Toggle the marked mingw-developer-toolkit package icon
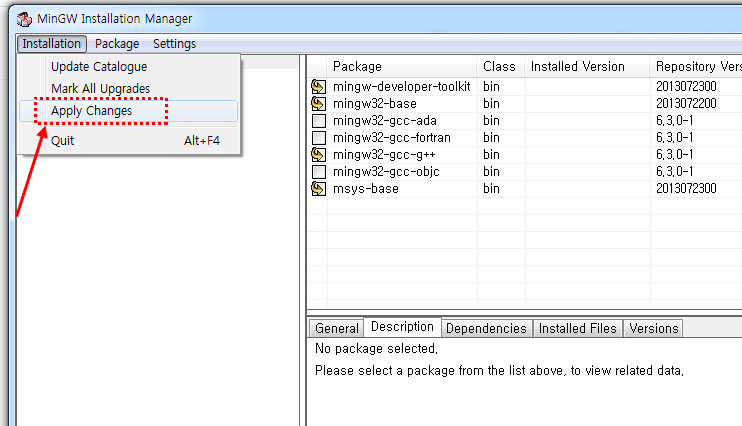This screenshot has height=426, width=742. [x=318, y=87]
